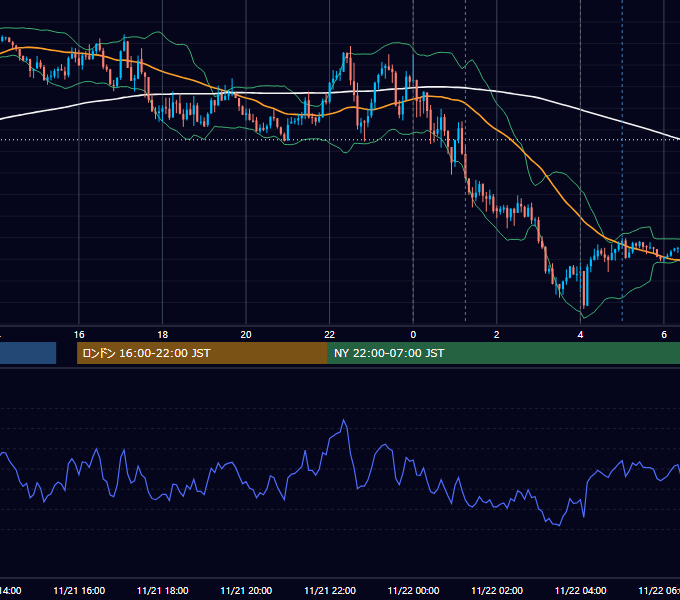Click the '11/22 00:00' date label

point(413,590)
